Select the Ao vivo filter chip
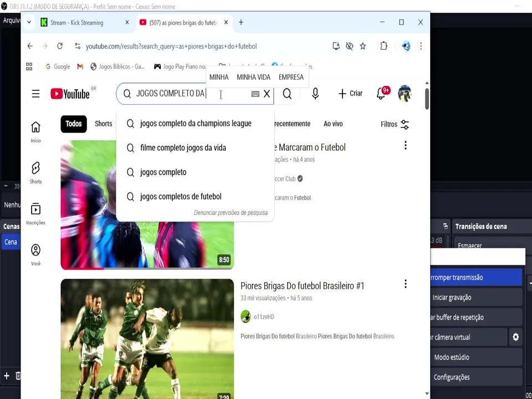The height and width of the screenshot is (399, 532). coord(333,124)
